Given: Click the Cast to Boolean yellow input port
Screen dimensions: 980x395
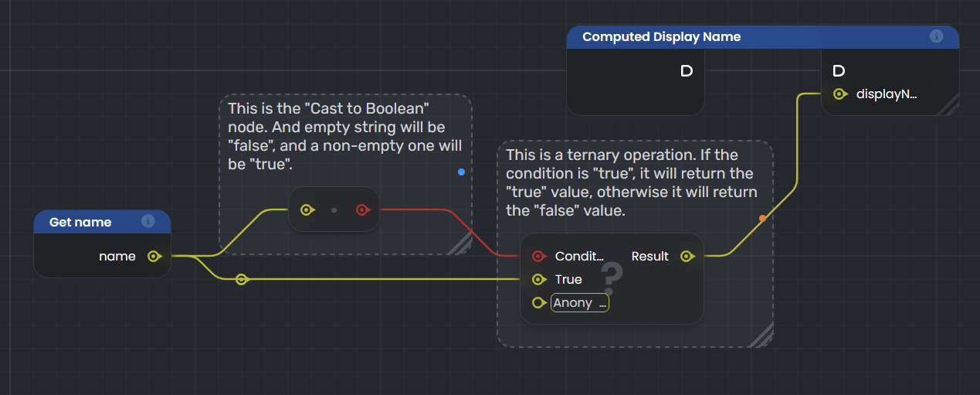Looking at the screenshot, I should coord(307,209).
